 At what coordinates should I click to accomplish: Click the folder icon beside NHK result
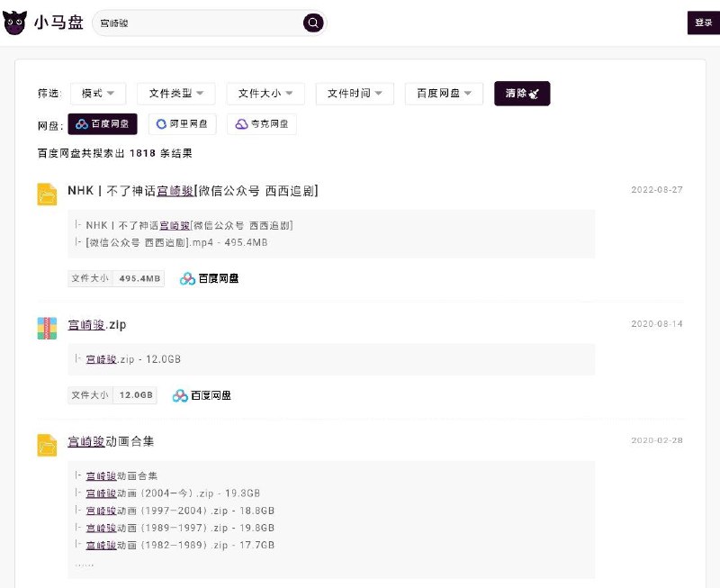click(47, 194)
